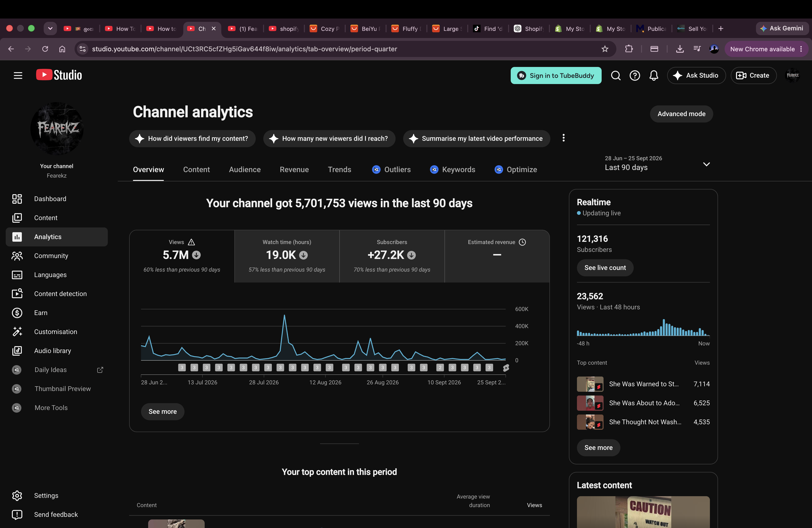812x528 pixels.
Task: Open the YouTube Studio search icon
Action: (x=615, y=75)
